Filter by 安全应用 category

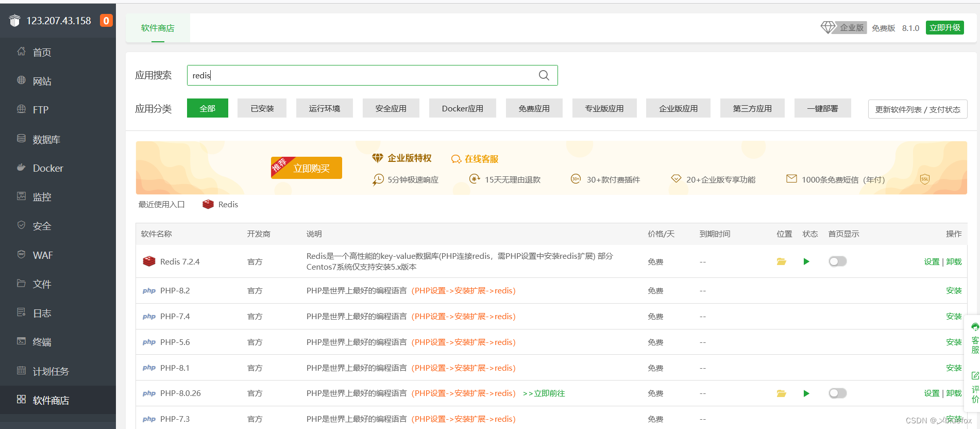[391, 108]
